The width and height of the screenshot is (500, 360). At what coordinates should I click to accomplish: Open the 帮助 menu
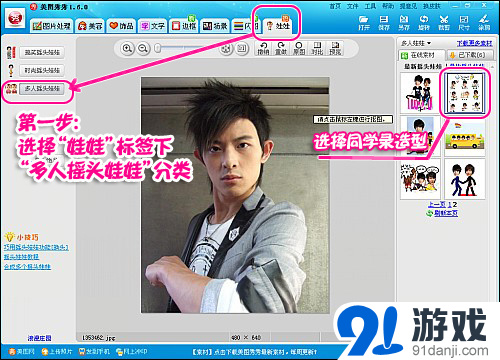click(x=388, y=6)
